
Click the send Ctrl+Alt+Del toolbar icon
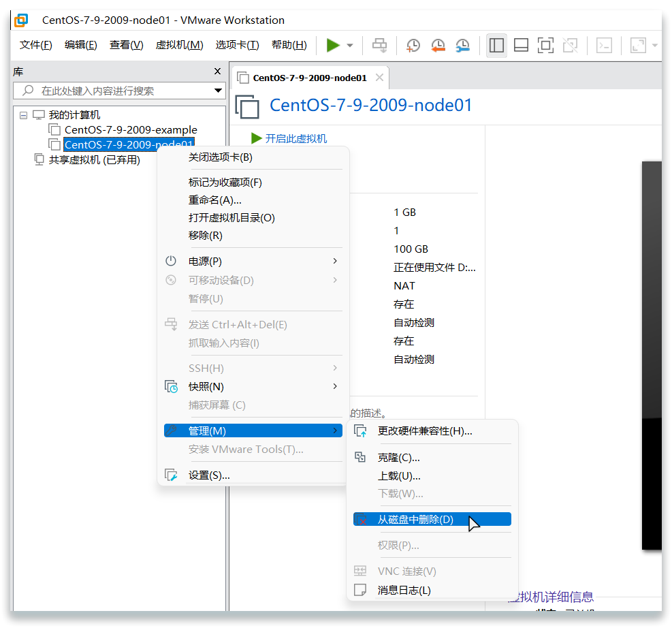click(x=379, y=45)
